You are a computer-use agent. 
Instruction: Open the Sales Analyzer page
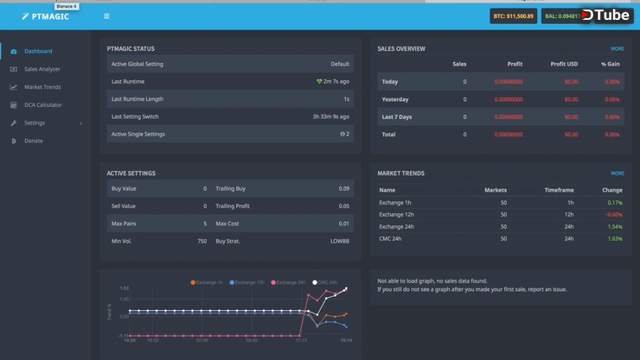pos(42,69)
